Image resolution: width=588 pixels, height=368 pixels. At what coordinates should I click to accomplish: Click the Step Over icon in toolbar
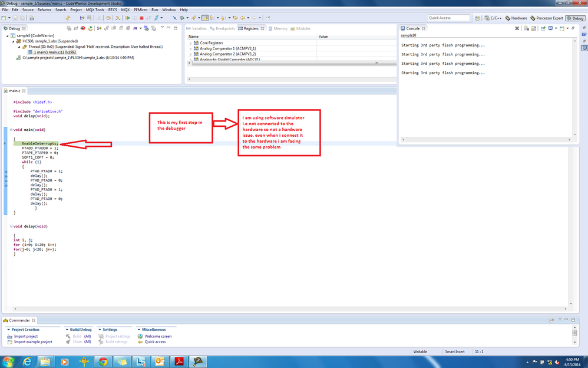108,18
